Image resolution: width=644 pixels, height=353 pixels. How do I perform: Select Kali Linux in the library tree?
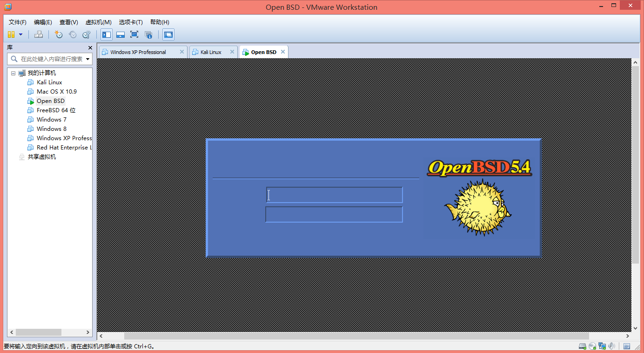pos(49,82)
